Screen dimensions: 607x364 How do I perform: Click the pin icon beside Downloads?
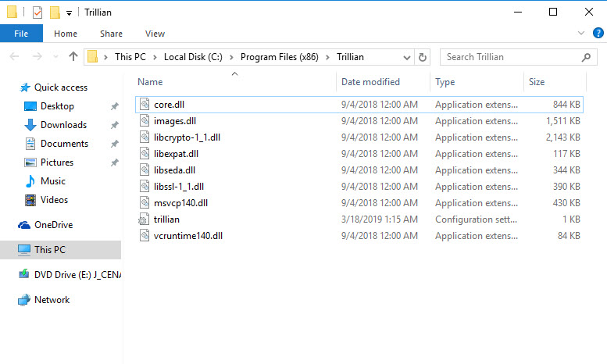click(114, 125)
